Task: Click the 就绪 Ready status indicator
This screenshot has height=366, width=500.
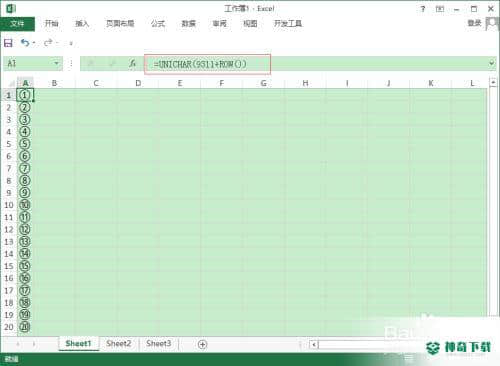Action: pyautogui.click(x=11, y=359)
